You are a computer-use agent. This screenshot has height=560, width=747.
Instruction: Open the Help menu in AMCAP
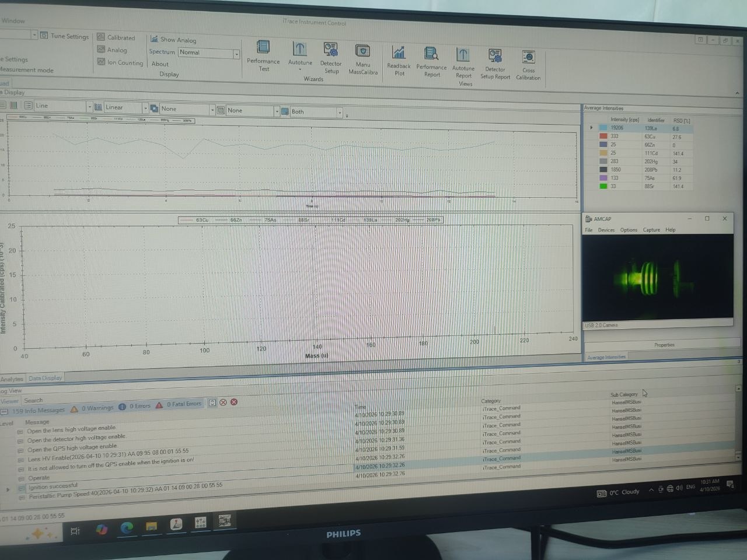[x=671, y=230]
